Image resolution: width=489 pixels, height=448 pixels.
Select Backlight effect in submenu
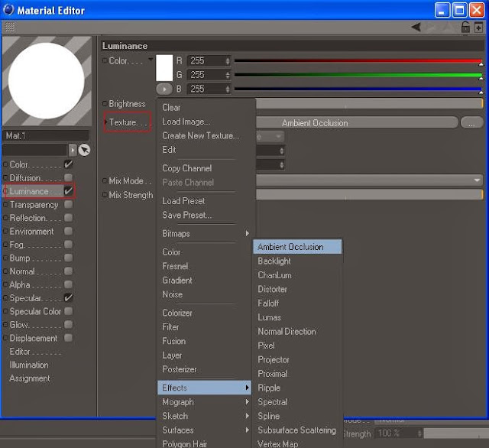pos(274,261)
